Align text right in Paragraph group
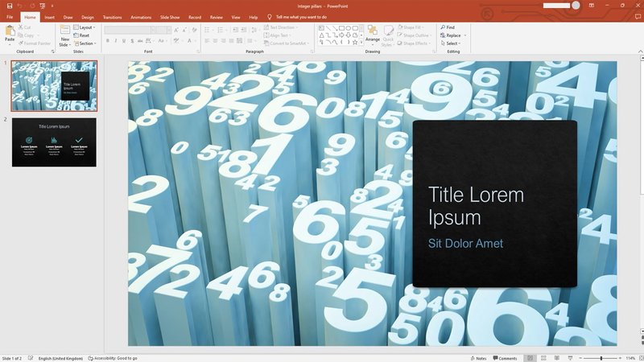Viewport: 644px width, 362px height. click(x=223, y=41)
